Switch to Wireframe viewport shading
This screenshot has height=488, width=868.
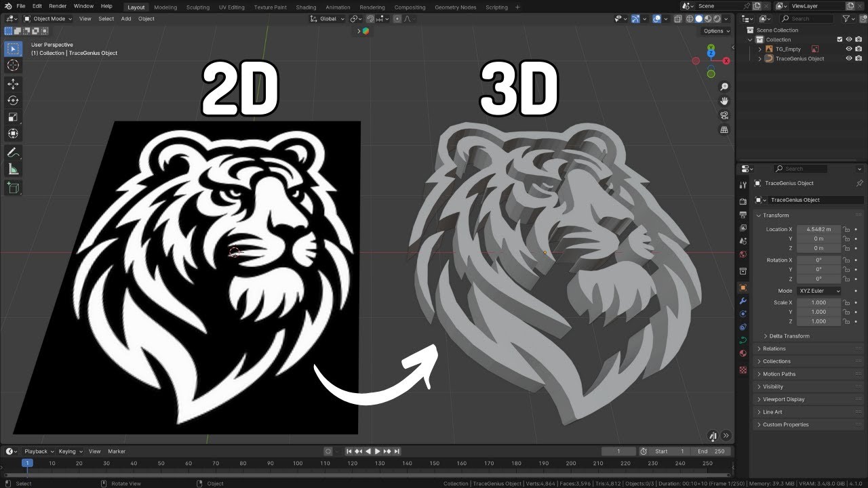691,19
